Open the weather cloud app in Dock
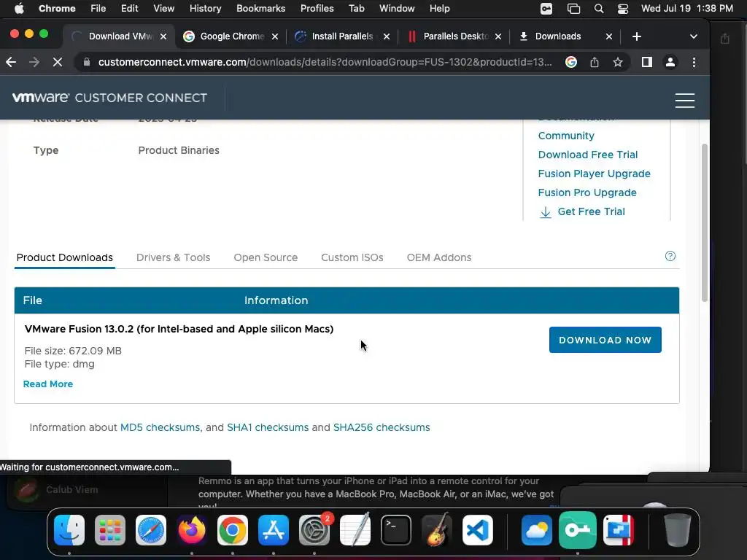The image size is (747, 560). (537, 530)
